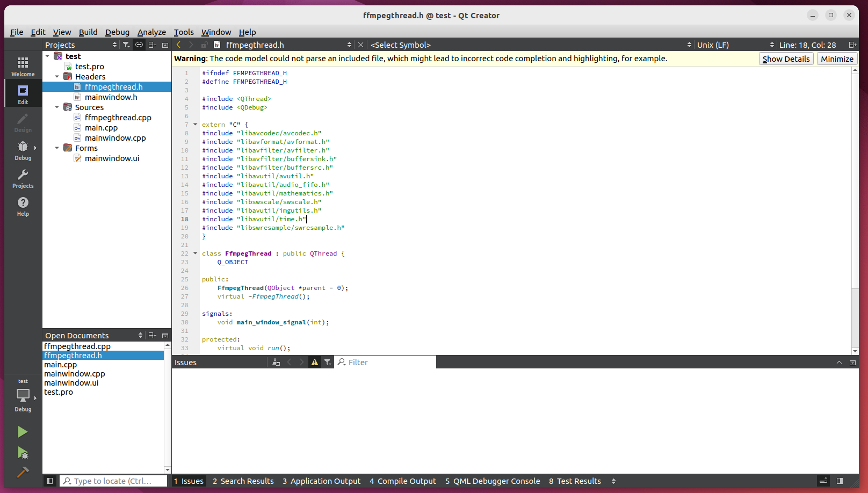Switch to Compile Output tab
Viewport: 868px width, 493px height.
[403, 481]
